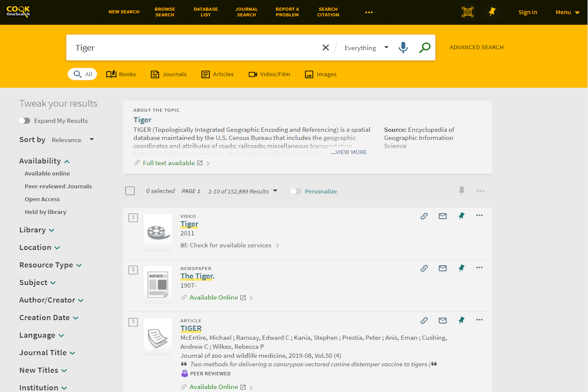Open Advanced Search
This screenshot has height=392, width=588.
coord(476,47)
